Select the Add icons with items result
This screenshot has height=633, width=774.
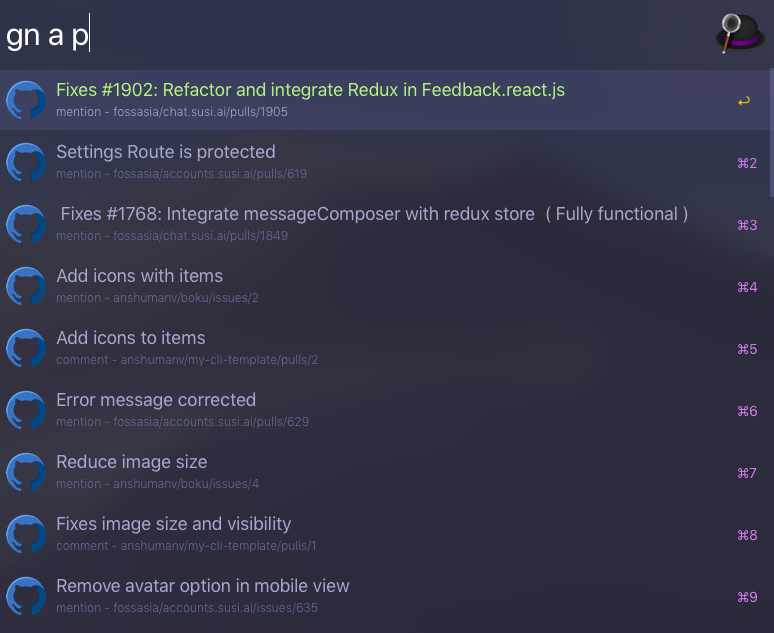(x=385, y=286)
